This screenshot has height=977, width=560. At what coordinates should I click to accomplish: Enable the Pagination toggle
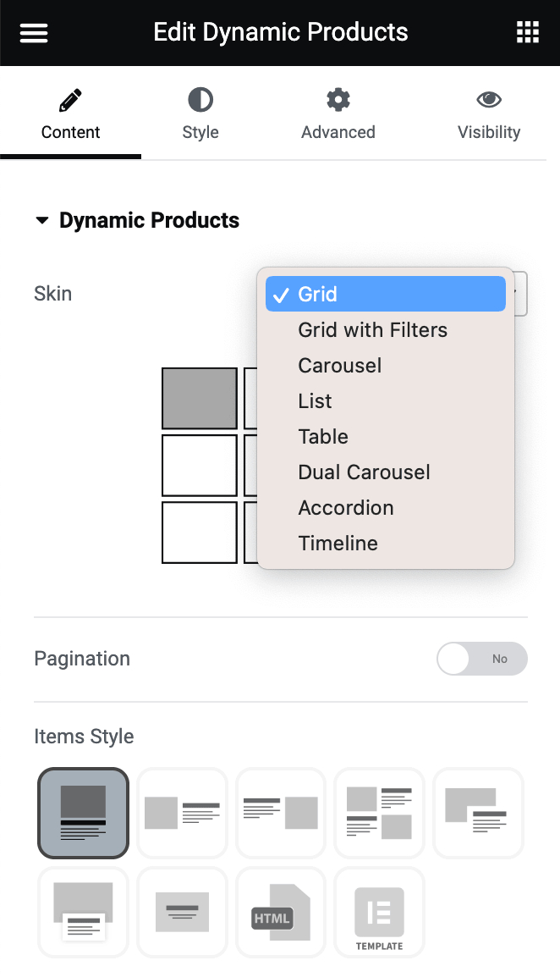pos(481,659)
